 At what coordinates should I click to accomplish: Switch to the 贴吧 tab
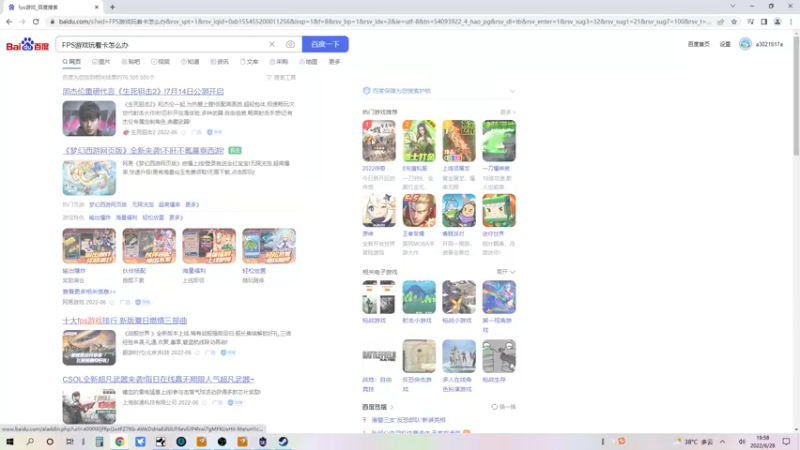pyautogui.click(x=131, y=62)
